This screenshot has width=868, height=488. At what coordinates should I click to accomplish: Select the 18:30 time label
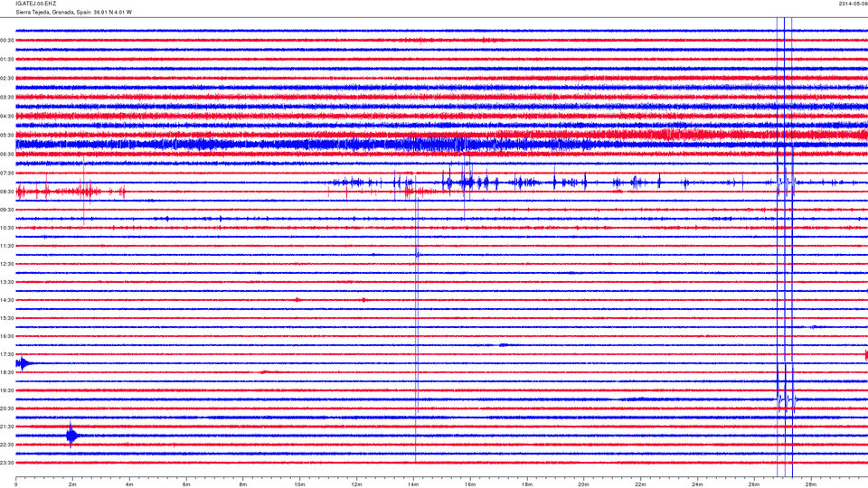6,372
